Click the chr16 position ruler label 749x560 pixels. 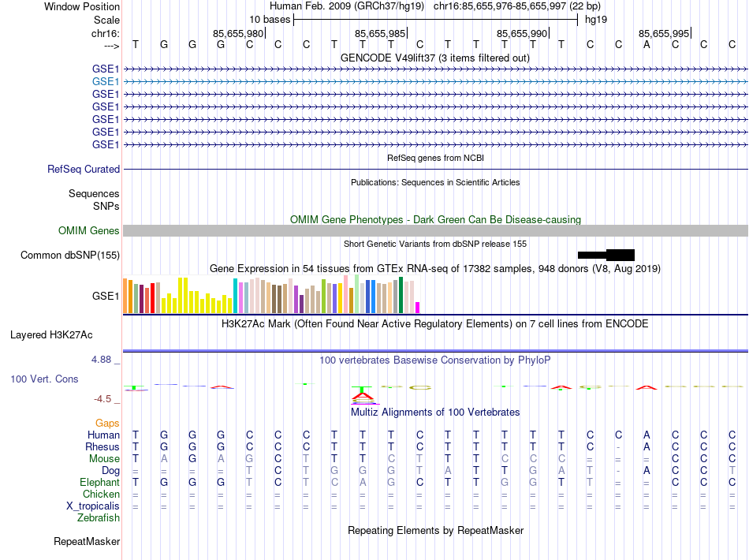[105, 33]
